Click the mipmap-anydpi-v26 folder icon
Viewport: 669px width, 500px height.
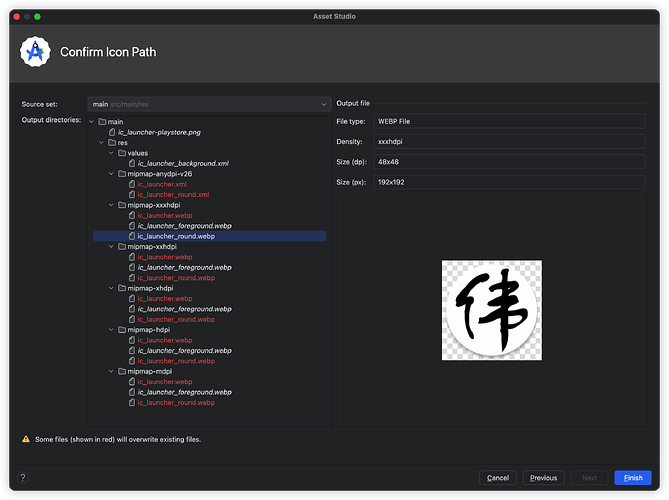coord(121,173)
